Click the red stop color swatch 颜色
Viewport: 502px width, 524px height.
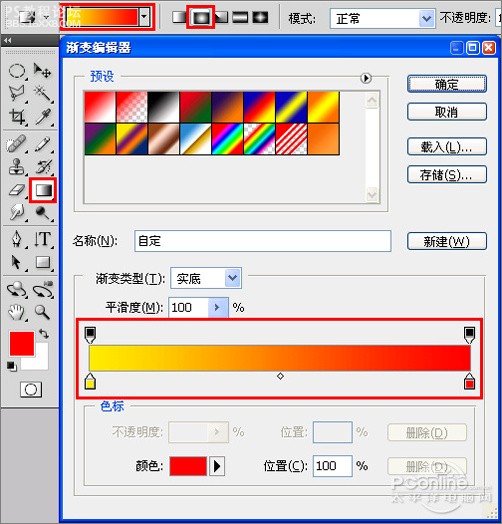188,466
